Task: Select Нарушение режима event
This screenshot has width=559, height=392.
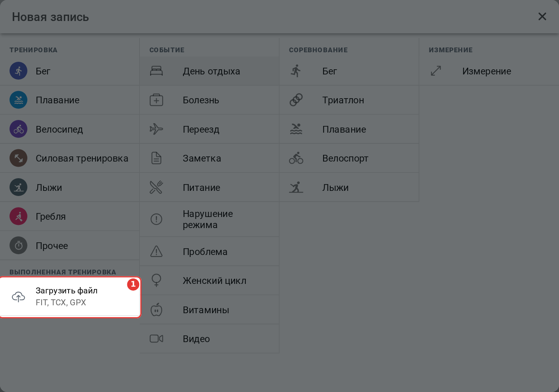Action: tap(209, 219)
